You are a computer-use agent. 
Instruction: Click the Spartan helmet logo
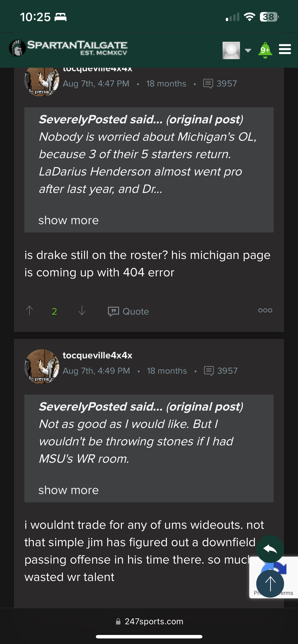17,48
